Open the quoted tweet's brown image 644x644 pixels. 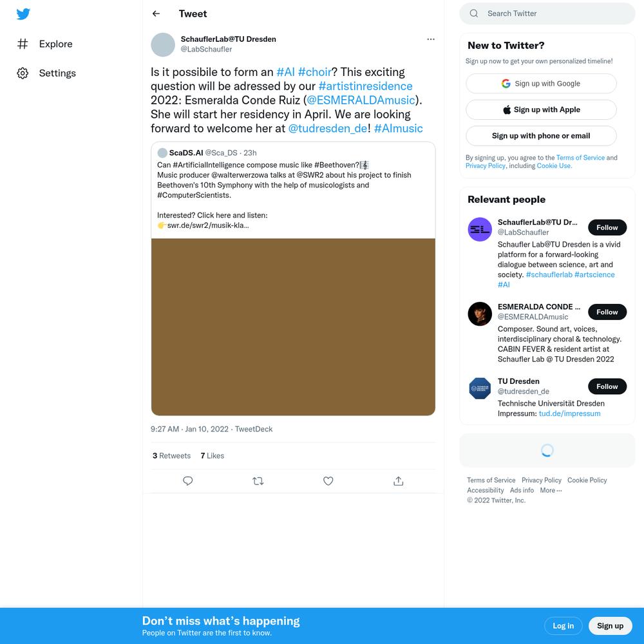click(293, 327)
